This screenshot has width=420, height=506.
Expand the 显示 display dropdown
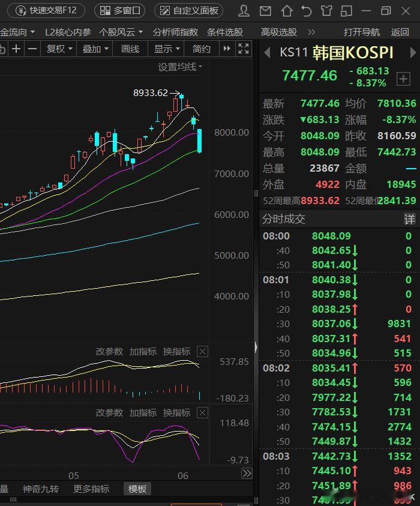166,49
